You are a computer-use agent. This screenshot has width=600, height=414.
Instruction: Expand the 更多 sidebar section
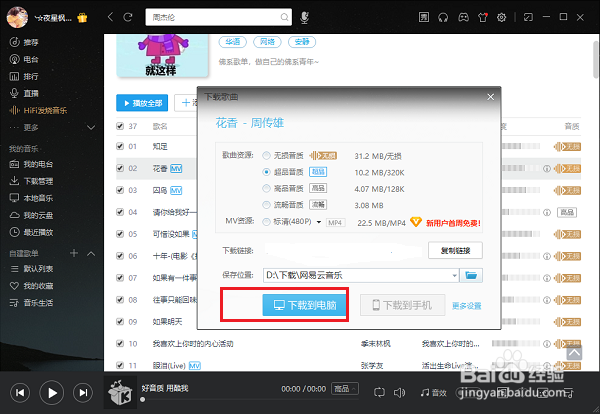click(x=91, y=127)
